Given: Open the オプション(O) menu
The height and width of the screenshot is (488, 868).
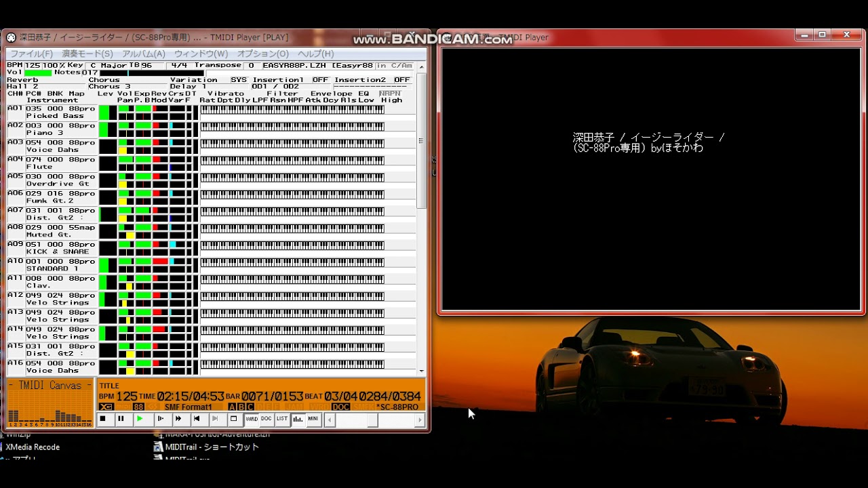Looking at the screenshot, I should [x=262, y=54].
